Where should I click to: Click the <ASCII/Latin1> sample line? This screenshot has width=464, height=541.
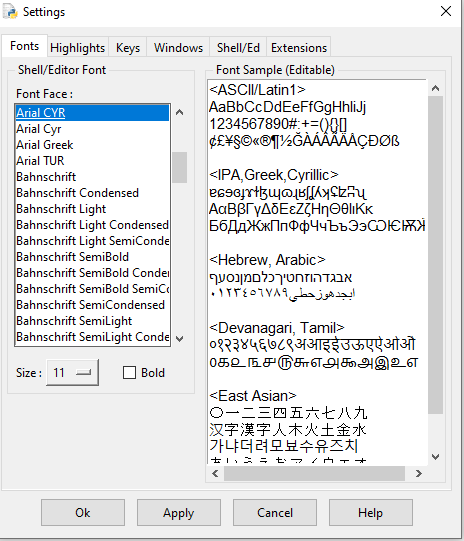(x=257, y=90)
